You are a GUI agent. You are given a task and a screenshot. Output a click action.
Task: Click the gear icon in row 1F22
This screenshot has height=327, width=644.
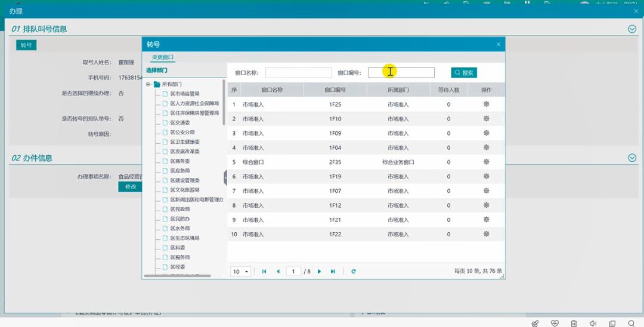pyautogui.click(x=487, y=235)
